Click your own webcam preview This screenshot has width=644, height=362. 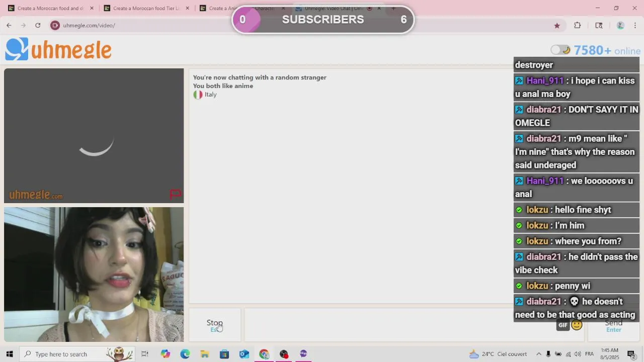[94, 275]
